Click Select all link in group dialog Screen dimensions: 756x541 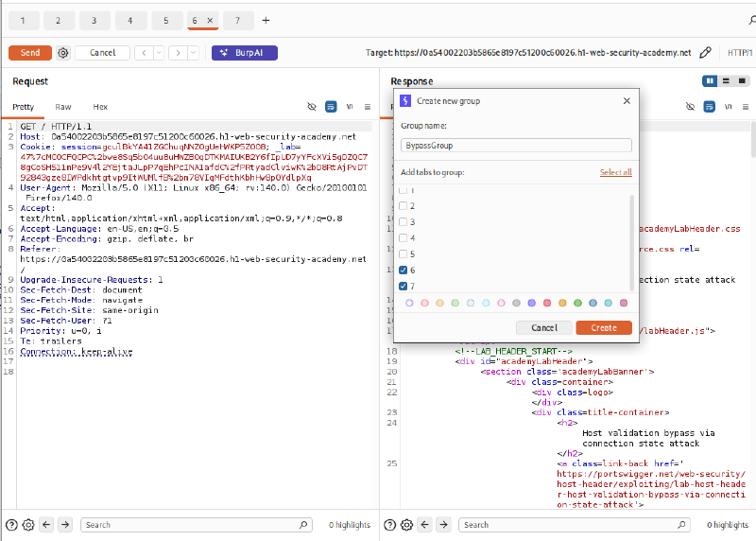pos(616,172)
